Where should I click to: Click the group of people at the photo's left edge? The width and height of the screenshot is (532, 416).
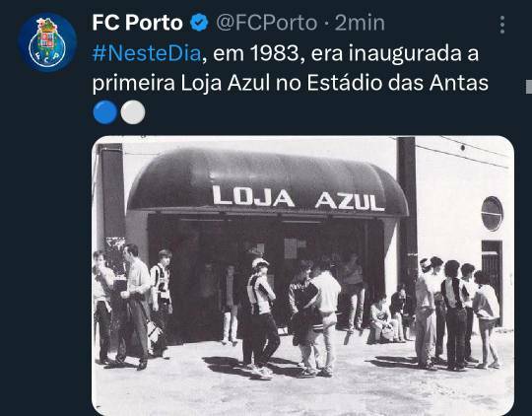[x=132, y=307]
